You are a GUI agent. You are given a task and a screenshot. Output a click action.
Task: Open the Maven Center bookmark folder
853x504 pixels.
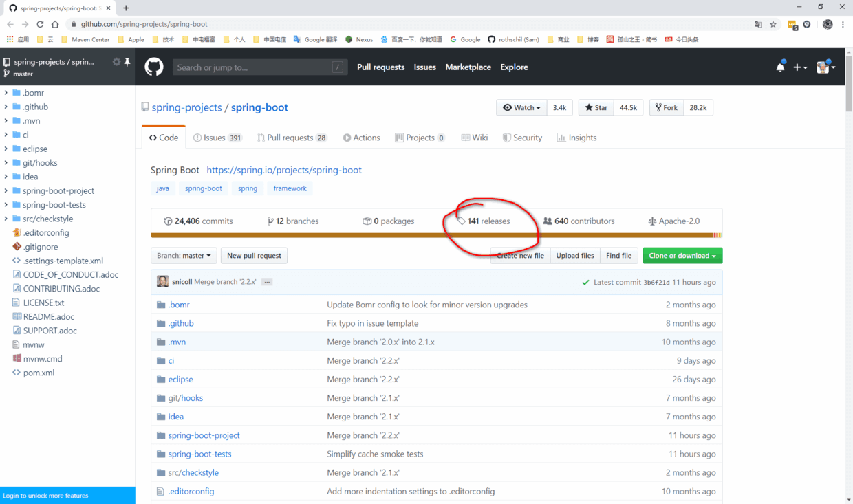coord(85,39)
